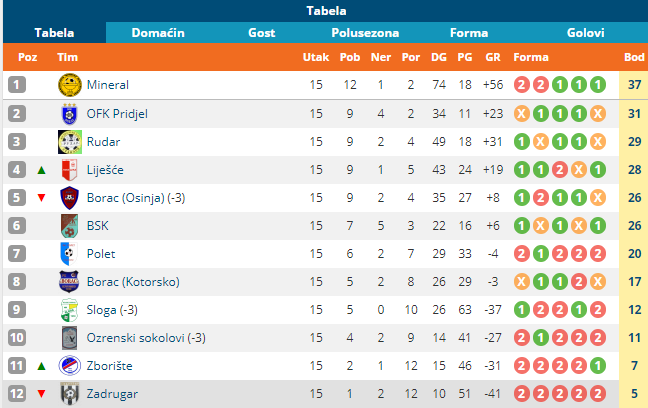Switch to the Domaćin tab
The width and height of the screenshot is (648, 408).
point(158,33)
